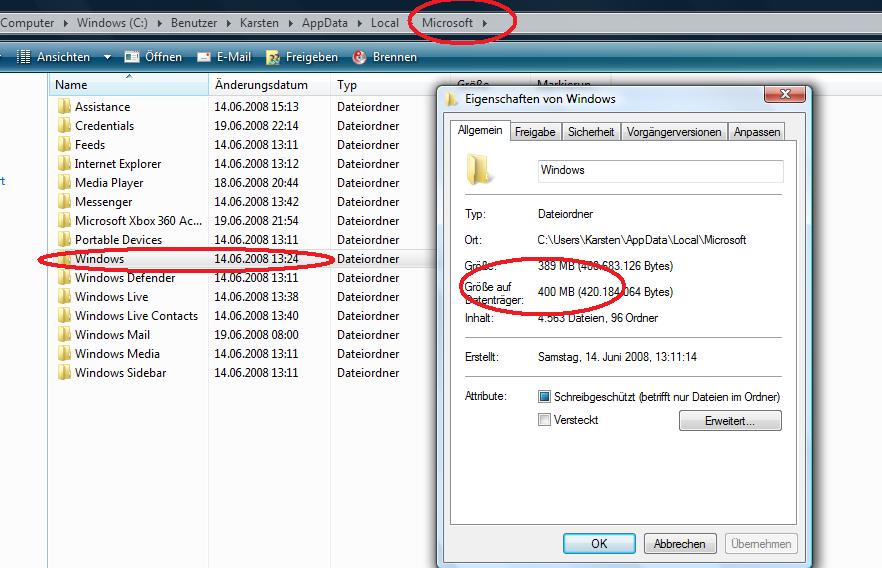The width and height of the screenshot is (882, 568).
Task: Click the Übernehmen button
Action: (x=761, y=544)
